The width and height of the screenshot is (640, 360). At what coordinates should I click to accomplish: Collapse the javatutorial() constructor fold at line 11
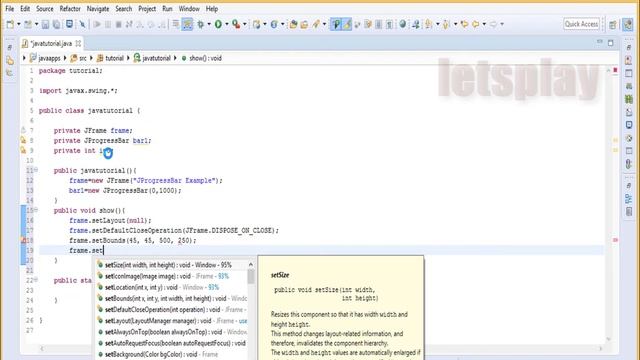click(36, 170)
